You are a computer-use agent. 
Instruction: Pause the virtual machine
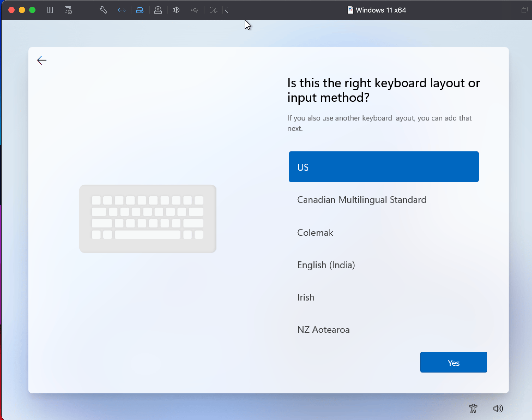point(50,10)
